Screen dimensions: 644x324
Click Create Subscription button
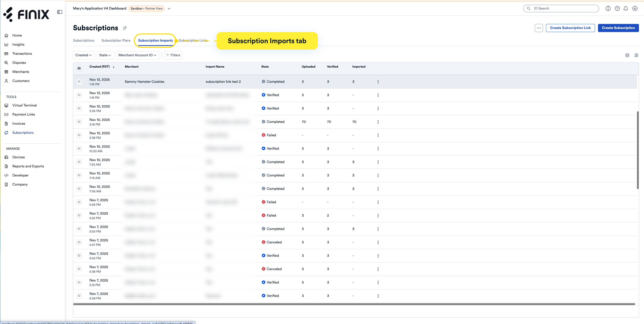click(618, 28)
